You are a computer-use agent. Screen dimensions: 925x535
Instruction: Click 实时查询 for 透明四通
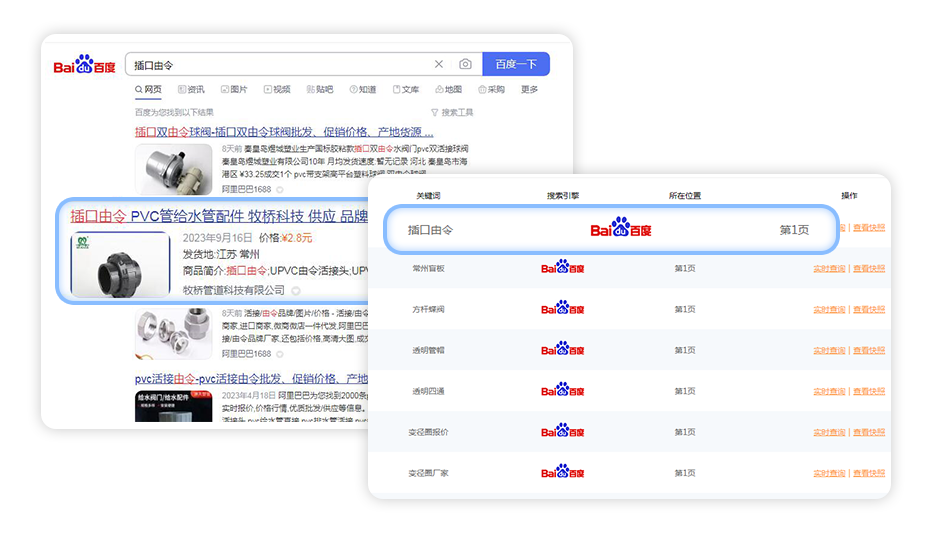829,391
